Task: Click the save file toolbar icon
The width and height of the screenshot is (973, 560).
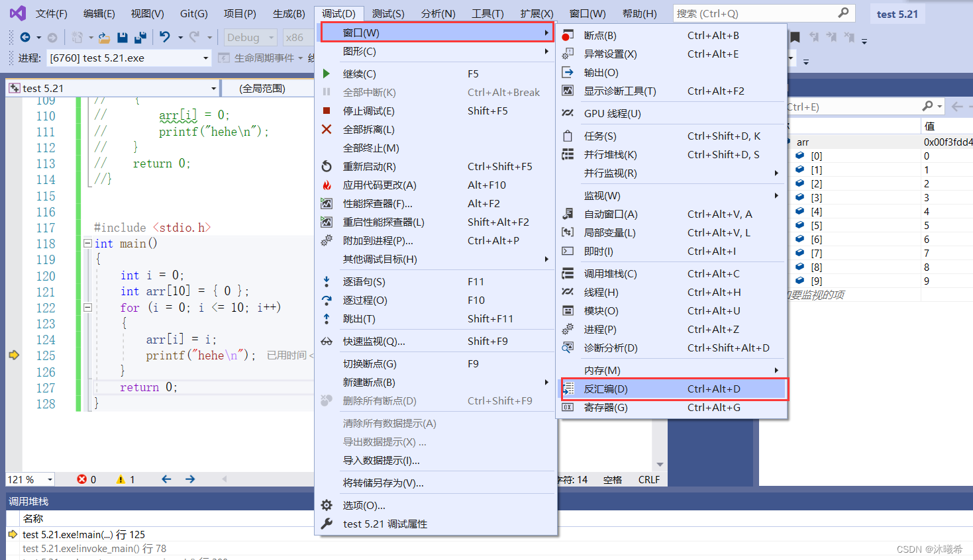Action: pos(123,38)
